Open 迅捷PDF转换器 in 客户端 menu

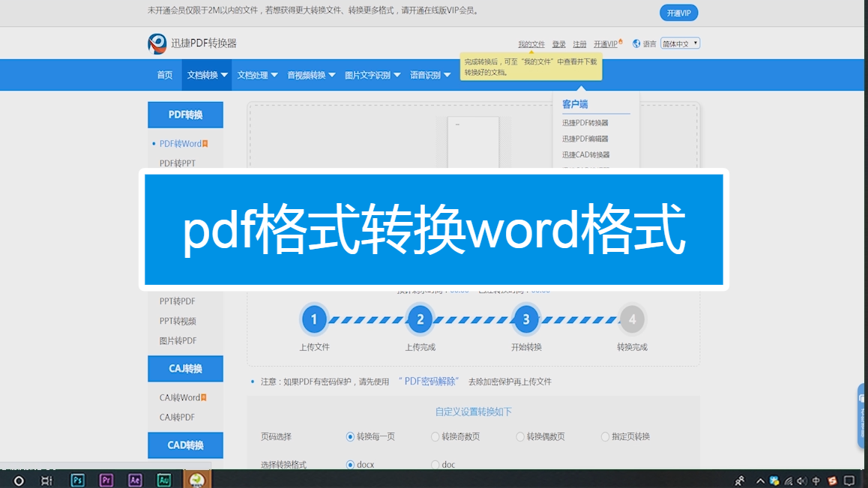(585, 123)
